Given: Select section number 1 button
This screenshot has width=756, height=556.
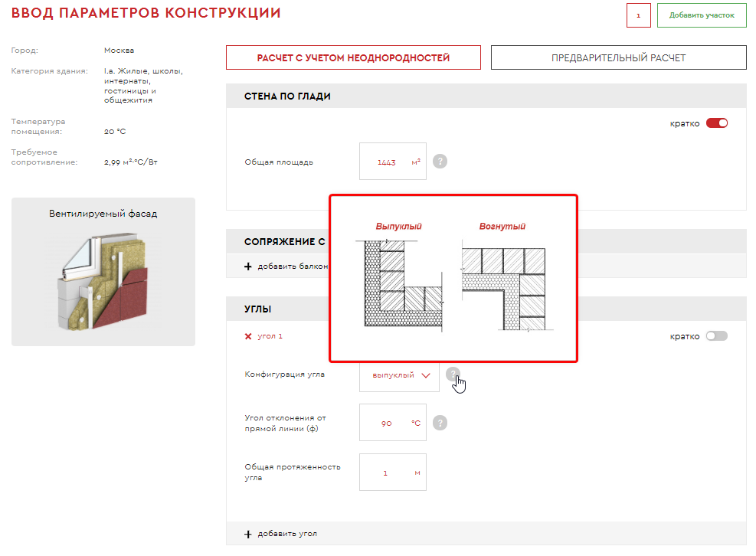Looking at the screenshot, I should click(638, 15).
